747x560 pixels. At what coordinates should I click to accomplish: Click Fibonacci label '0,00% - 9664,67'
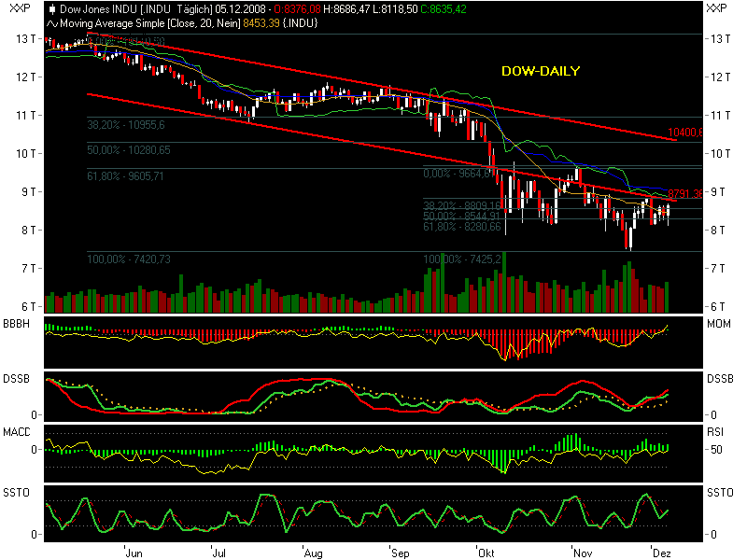point(459,174)
